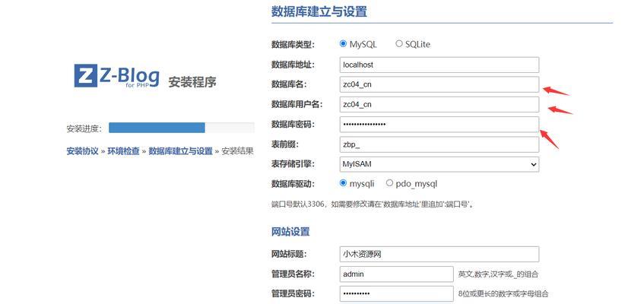The height and width of the screenshot is (304, 644).
Task: Click the port number 3306 hint text
Action: [x=372, y=204]
